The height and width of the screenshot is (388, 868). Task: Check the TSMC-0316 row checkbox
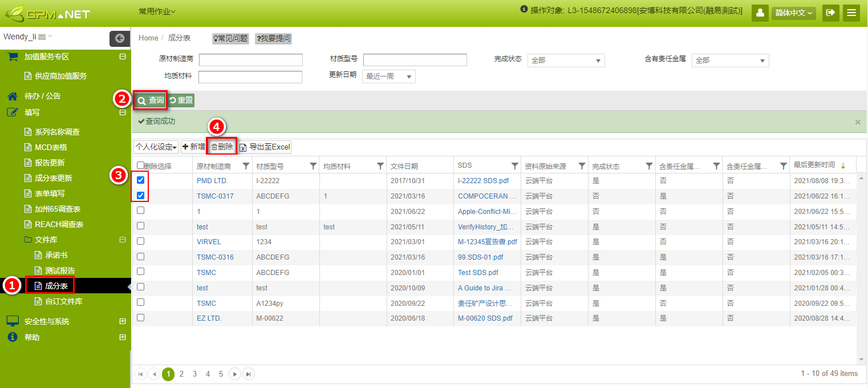point(140,256)
